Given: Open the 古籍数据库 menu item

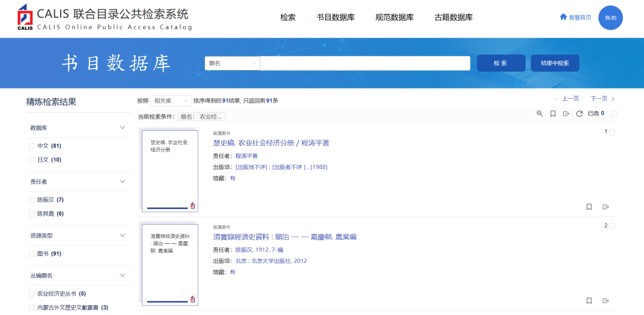Looking at the screenshot, I should pyautogui.click(x=453, y=17).
